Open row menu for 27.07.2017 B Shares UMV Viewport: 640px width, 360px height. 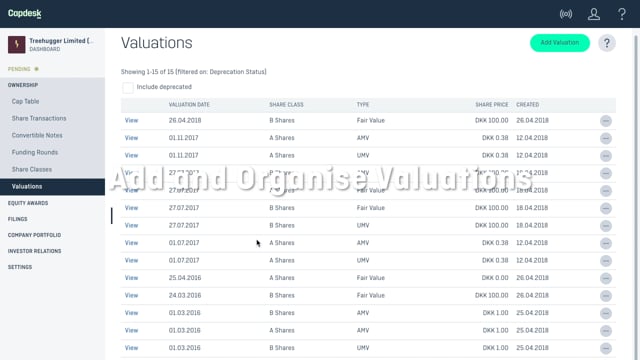(606, 226)
